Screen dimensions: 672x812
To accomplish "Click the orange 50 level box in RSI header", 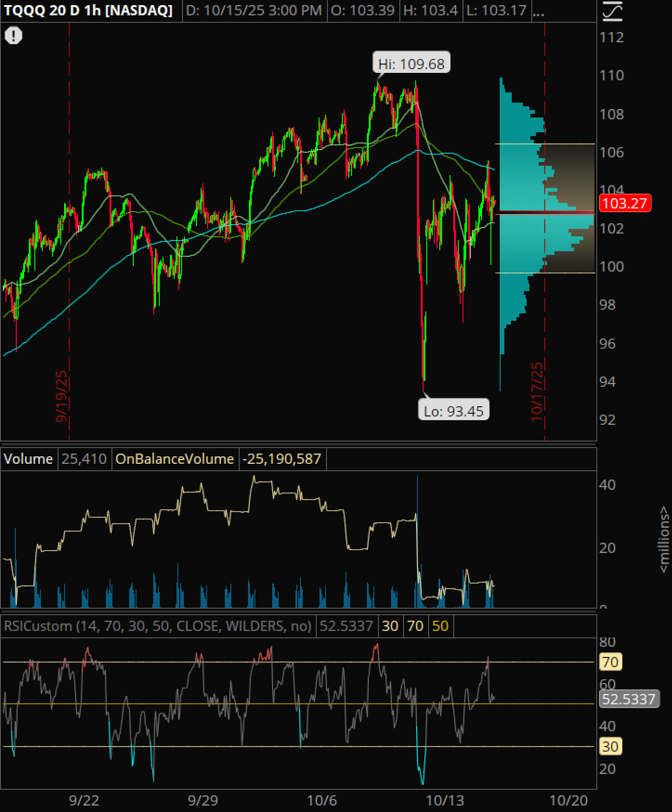I will tap(440, 626).
